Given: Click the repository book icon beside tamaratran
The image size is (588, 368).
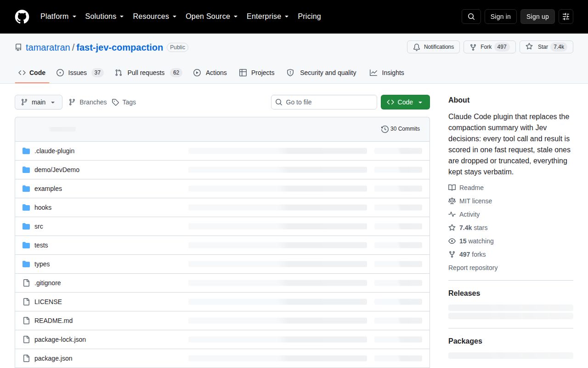Looking at the screenshot, I should coord(18,47).
